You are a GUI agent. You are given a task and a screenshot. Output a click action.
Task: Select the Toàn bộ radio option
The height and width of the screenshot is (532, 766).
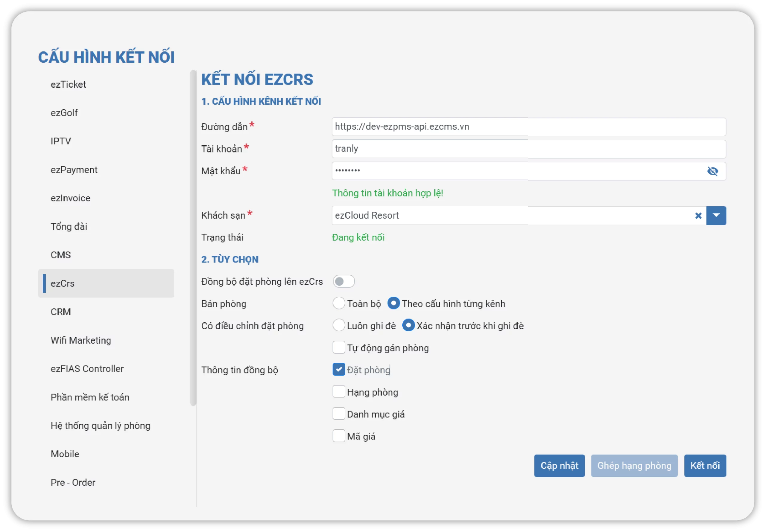point(338,303)
